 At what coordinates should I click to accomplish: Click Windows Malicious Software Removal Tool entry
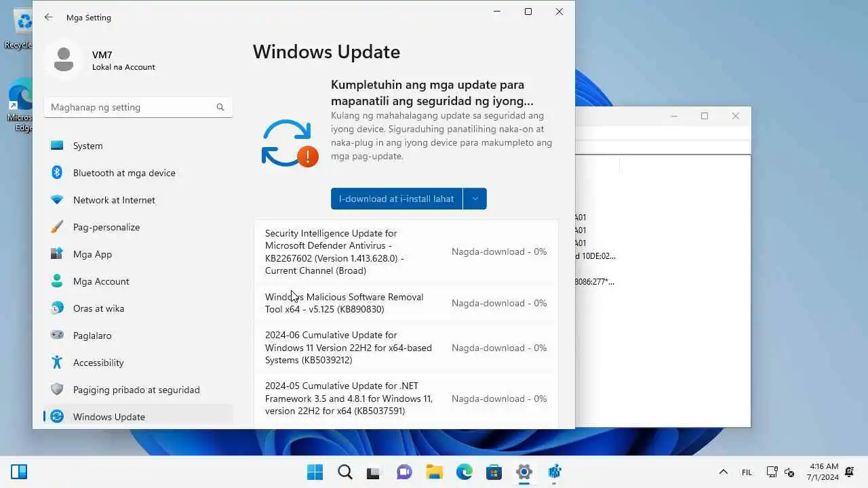tap(406, 303)
